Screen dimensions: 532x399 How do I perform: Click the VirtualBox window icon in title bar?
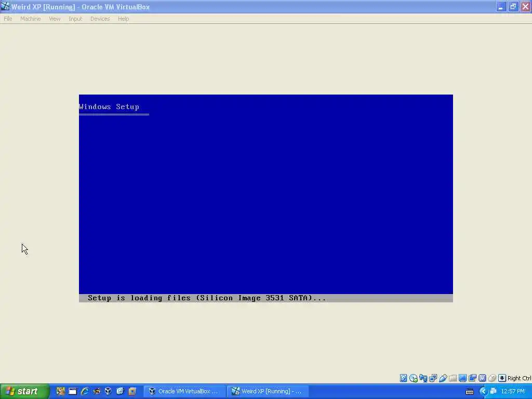pos(5,6)
